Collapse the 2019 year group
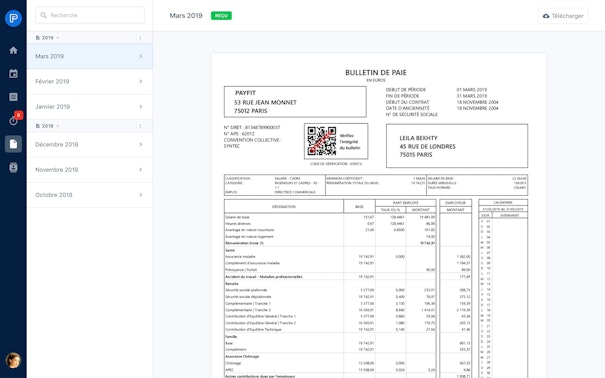Viewport: 605px width, 378px height. (x=47, y=38)
